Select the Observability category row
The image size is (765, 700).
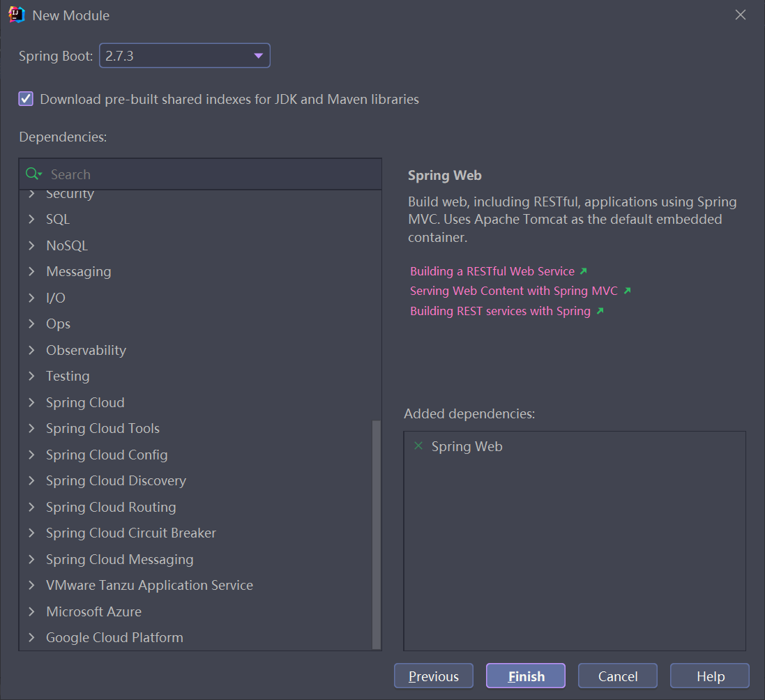pos(196,350)
